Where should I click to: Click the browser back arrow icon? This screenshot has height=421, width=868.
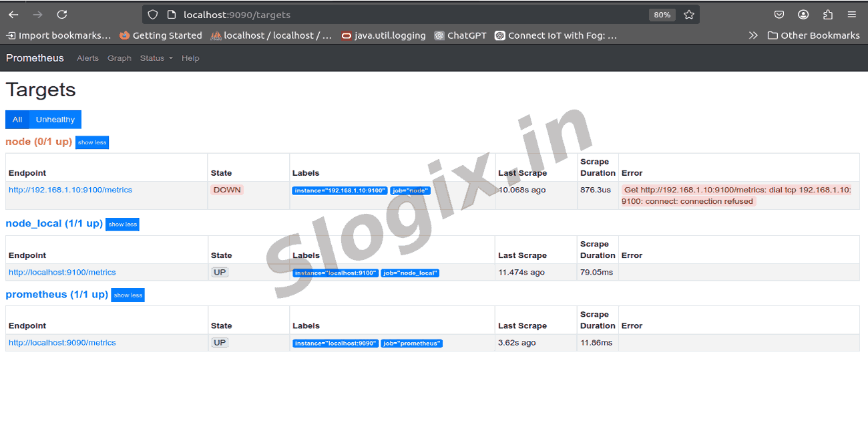click(13, 15)
